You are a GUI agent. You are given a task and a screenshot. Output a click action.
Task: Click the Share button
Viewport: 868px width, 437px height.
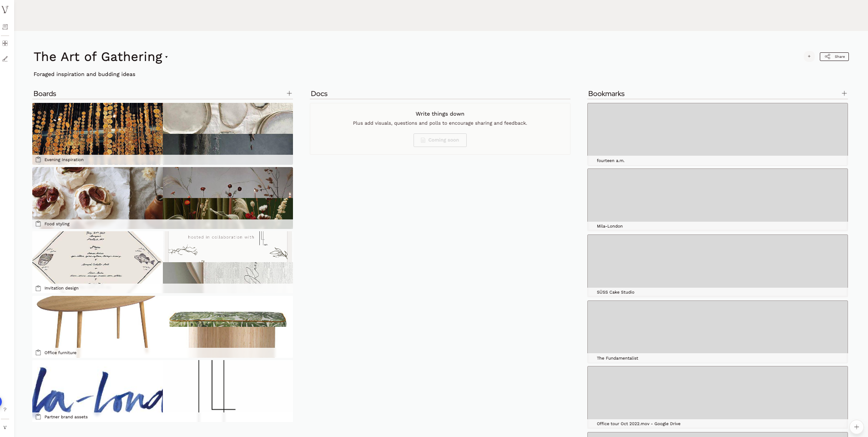pos(834,56)
